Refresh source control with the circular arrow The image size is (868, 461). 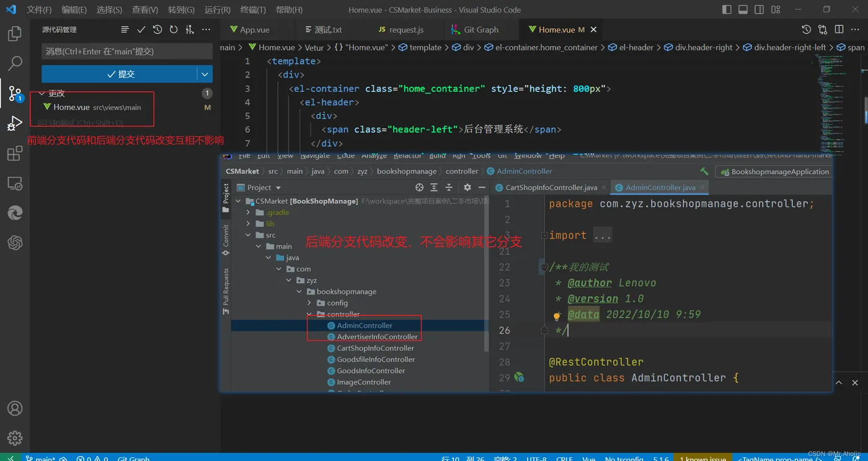pos(174,30)
